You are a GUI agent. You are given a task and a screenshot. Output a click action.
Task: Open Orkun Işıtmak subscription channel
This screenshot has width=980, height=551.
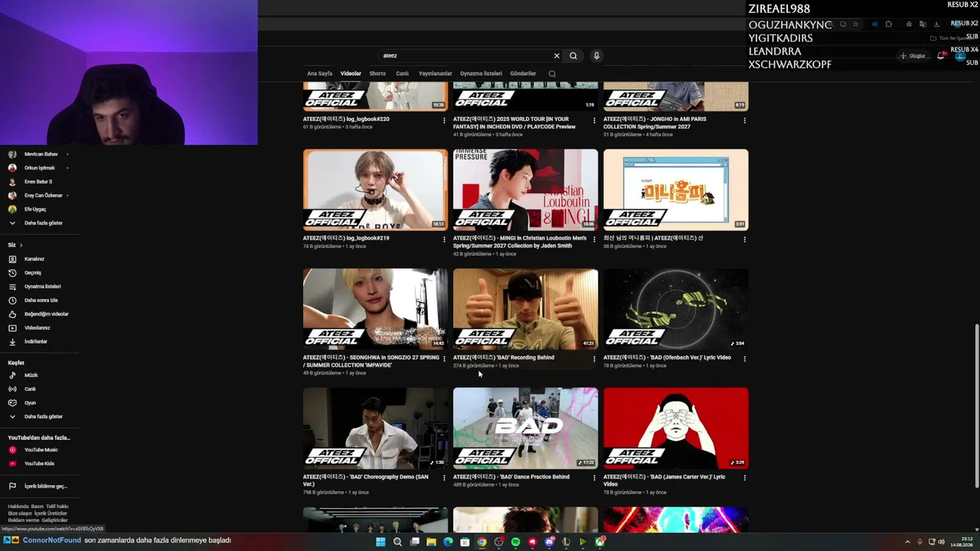point(39,168)
